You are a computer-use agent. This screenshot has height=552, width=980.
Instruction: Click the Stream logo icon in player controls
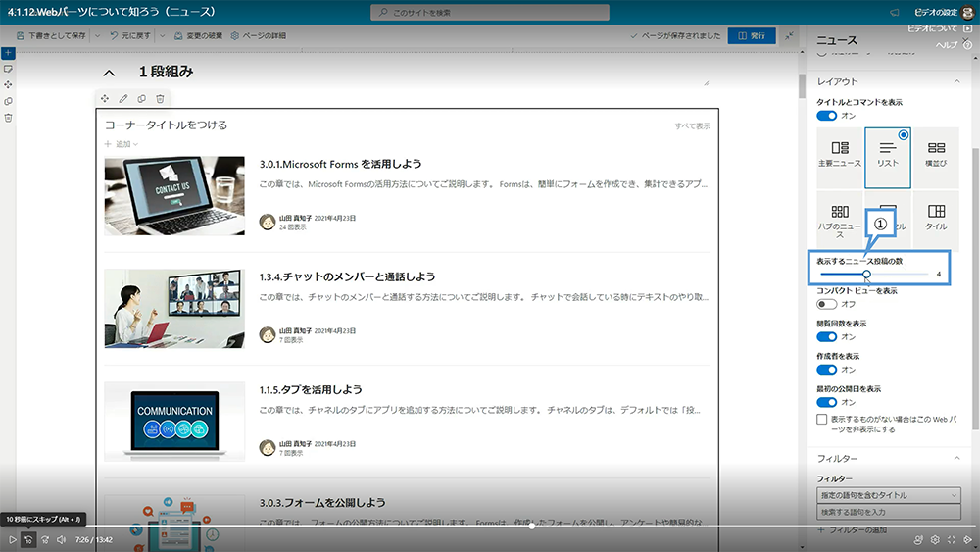point(968,539)
